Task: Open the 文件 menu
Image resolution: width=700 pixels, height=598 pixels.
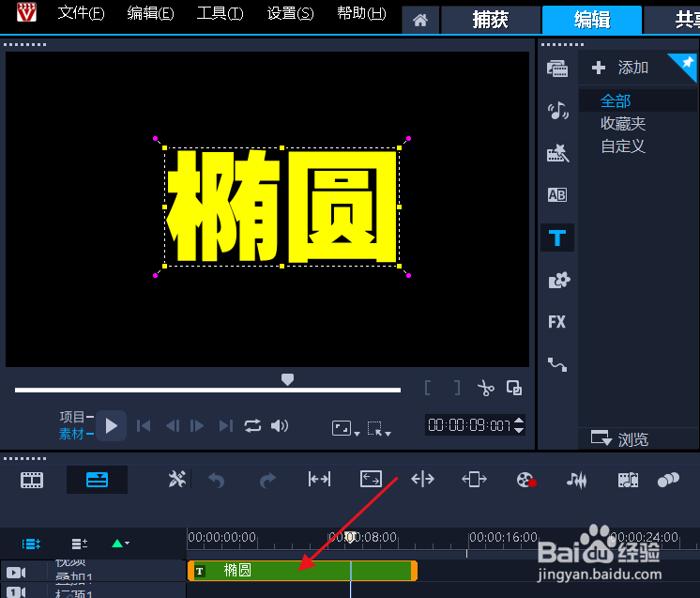Action: [81, 13]
